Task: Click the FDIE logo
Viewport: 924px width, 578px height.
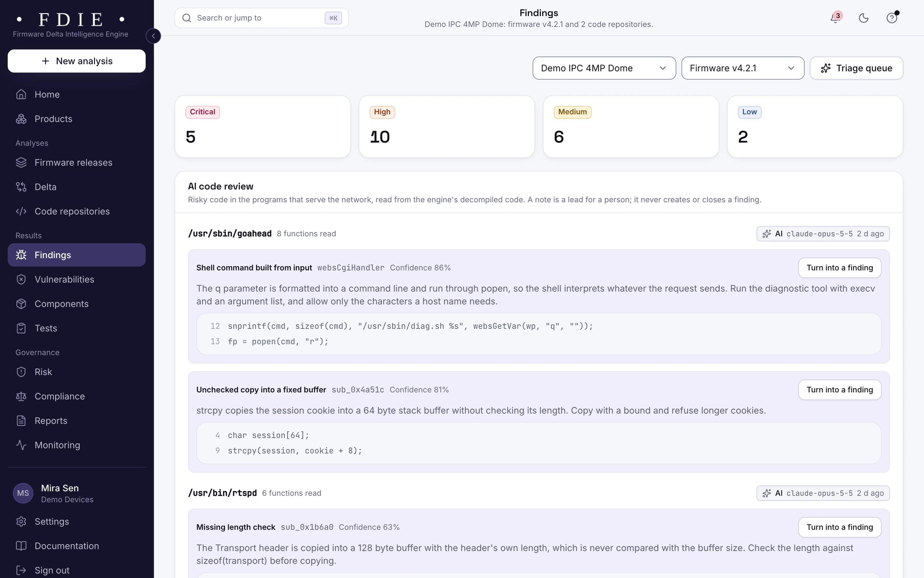Action: pos(71,20)
